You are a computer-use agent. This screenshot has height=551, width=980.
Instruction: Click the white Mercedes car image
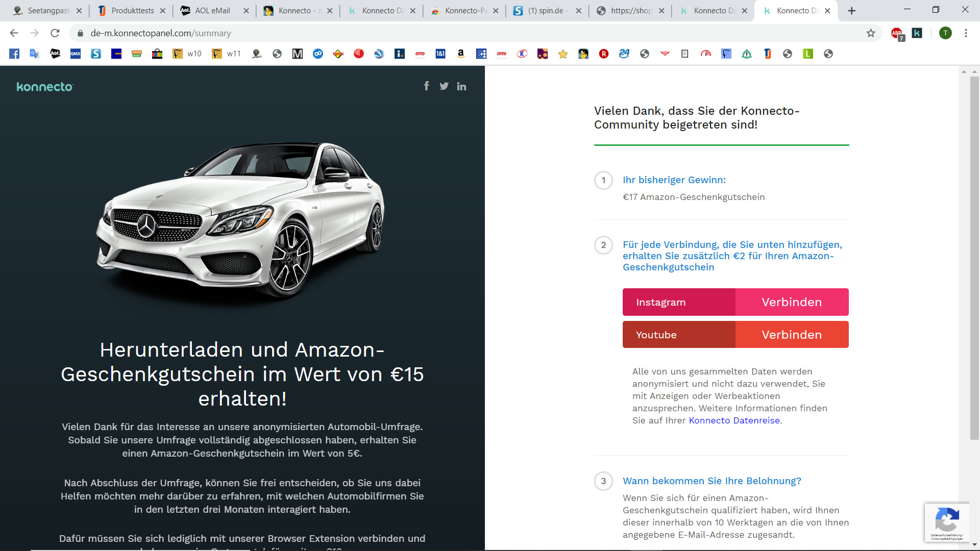pyautogui.click(x=240, y=219)
